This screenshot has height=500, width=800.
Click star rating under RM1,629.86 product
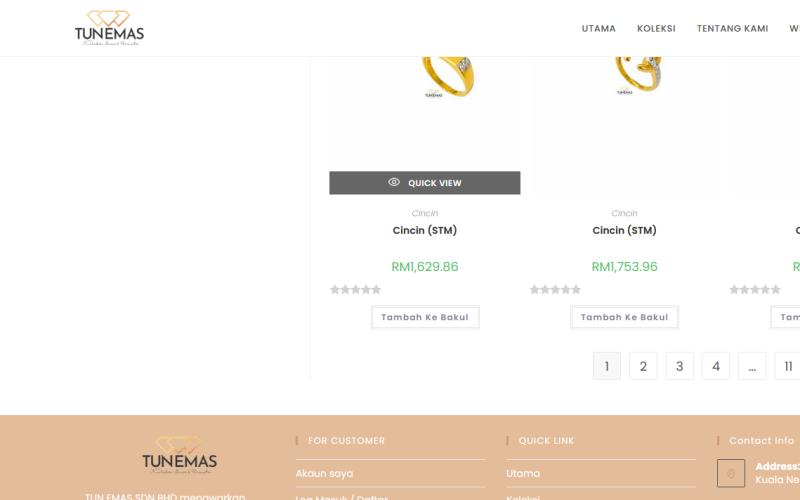356,290
